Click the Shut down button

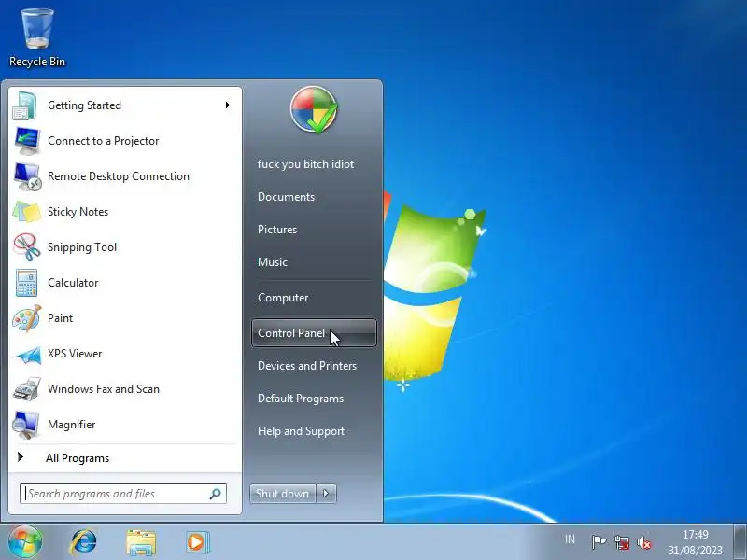283,494
